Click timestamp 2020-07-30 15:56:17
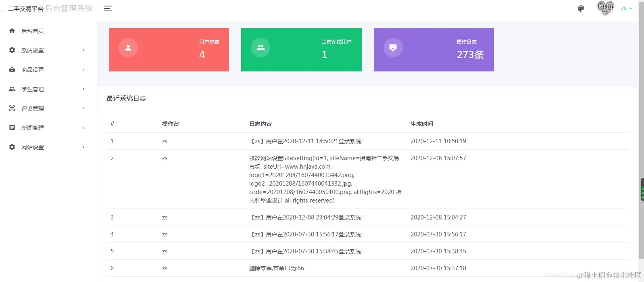The image size is (644, 282). 438,234
